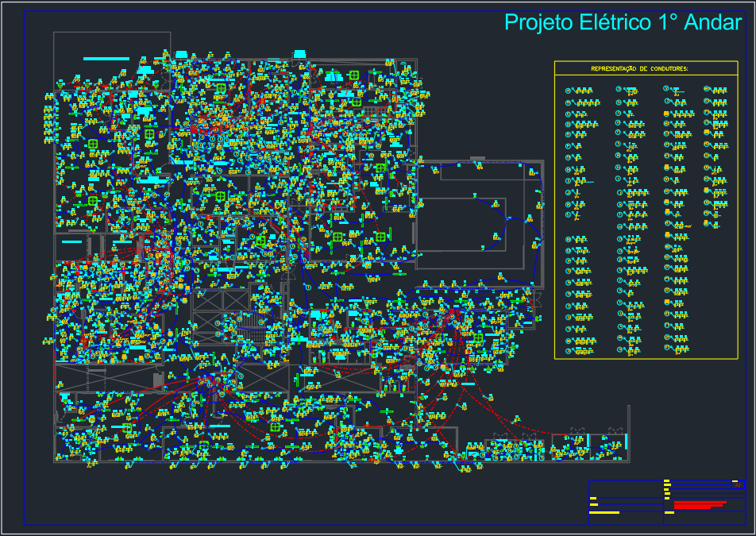The image size is (756, 536).
Task: Click the long yellow bar in title block bottom-left
Action: [604, 513]
